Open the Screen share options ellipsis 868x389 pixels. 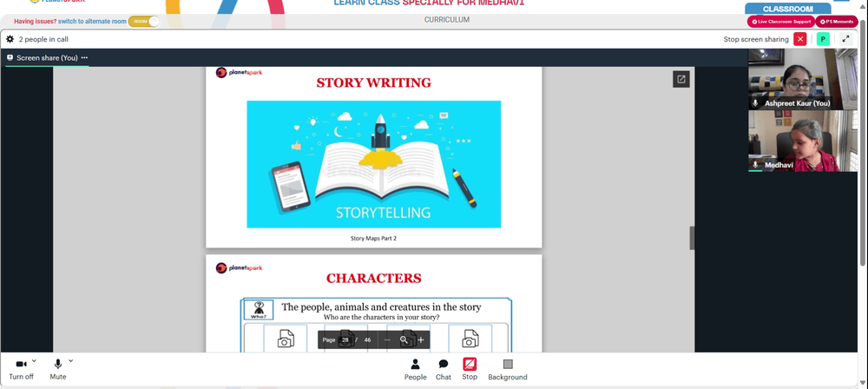point(84,57)
